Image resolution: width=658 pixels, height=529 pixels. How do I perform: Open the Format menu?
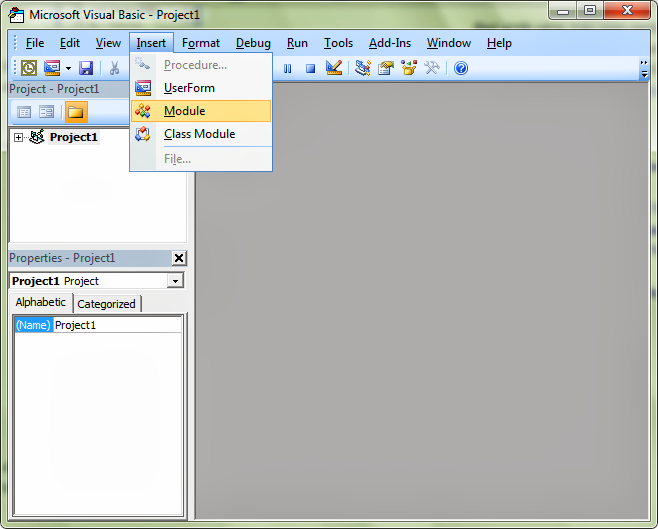click(x=201, y=43)
